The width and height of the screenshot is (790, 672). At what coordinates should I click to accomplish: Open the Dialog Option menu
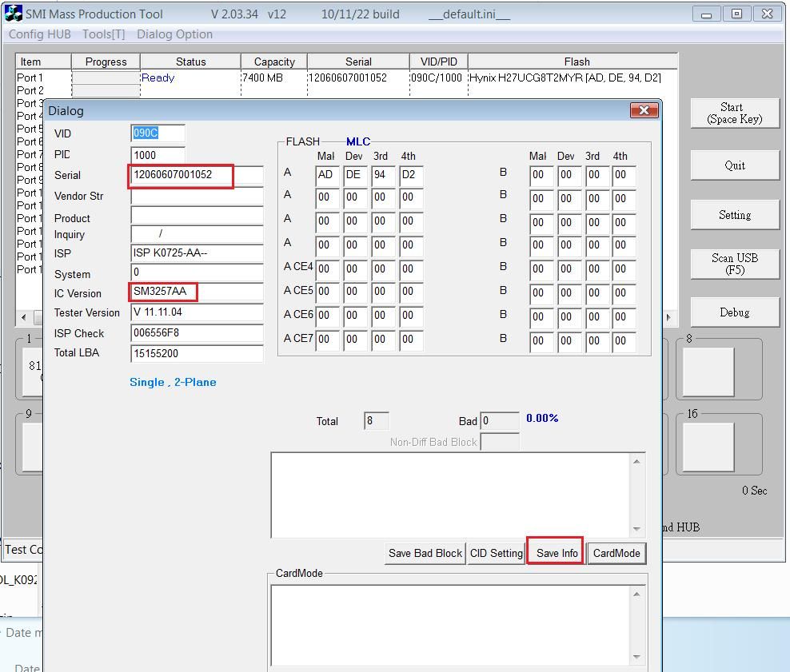pyautogui.click(x=175, y=34)
